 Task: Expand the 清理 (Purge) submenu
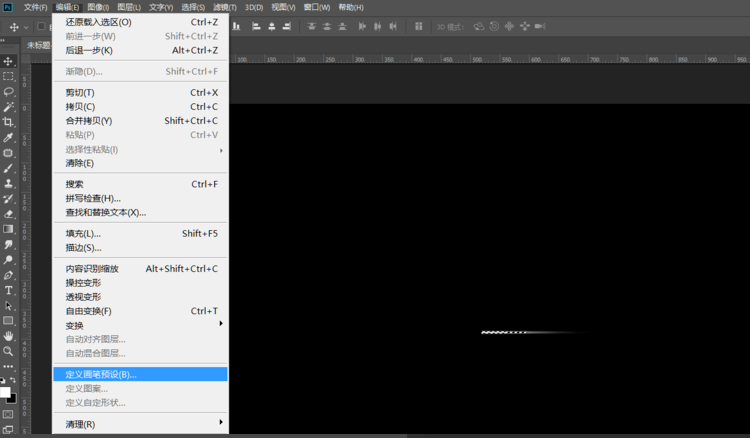click(x=140, y=424)
